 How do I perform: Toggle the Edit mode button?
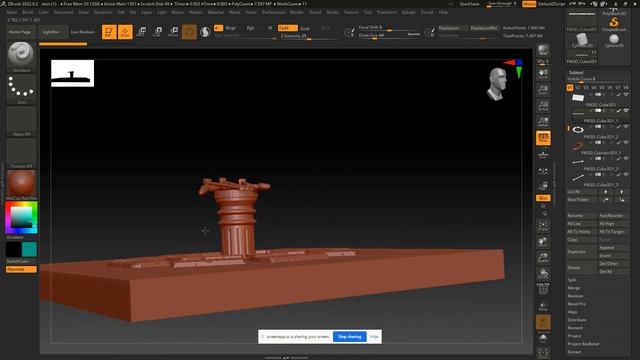coord(109,32)
